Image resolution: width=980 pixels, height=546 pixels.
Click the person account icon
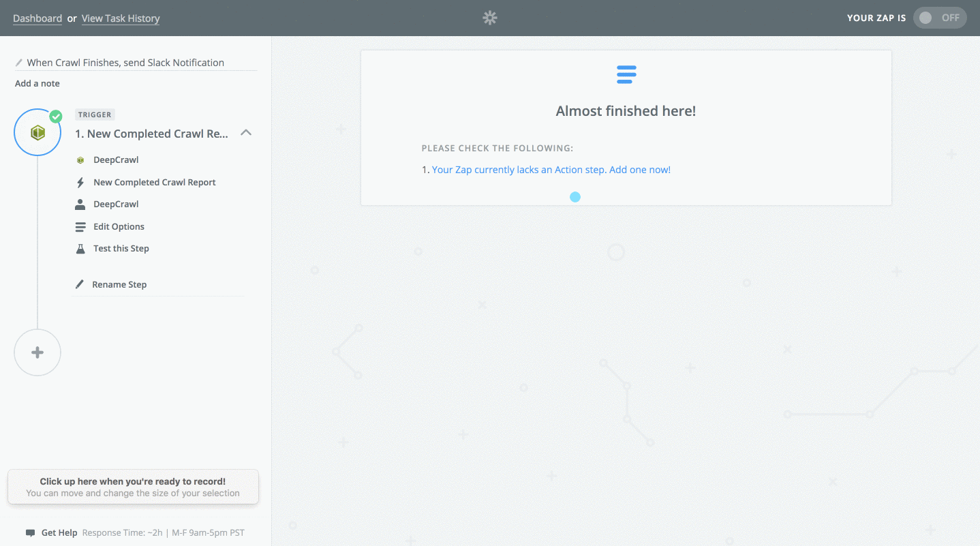pos(80,204)
